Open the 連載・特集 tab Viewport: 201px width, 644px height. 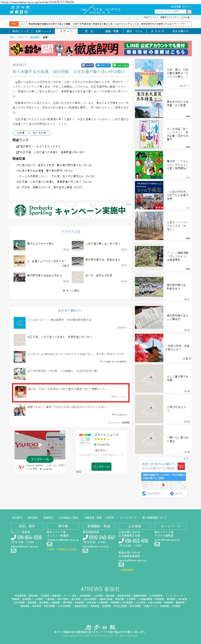click(112, 31)
